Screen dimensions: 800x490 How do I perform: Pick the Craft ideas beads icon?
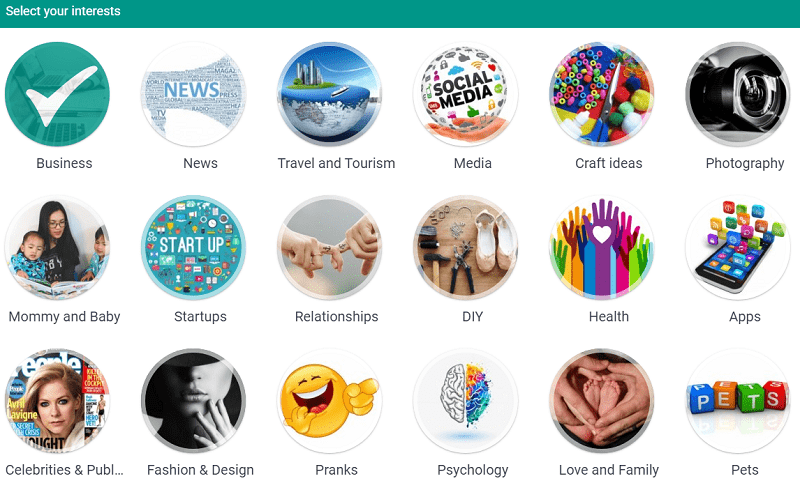[x=602, y=94]
